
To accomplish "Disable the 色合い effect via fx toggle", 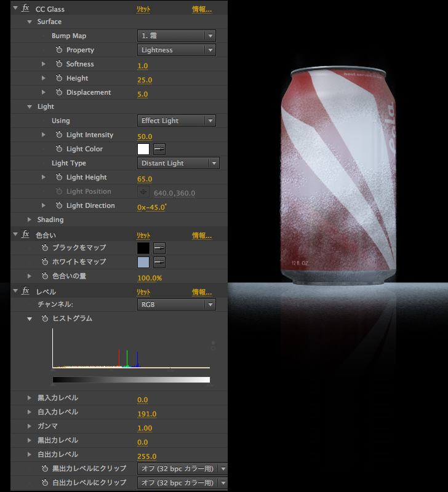I will click(x=25, y=234).
